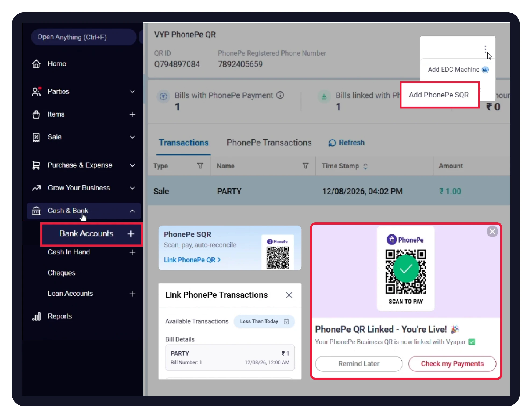Click the plus icon beside Loan Accounts

pyautogui.click(x=132, y=294)
